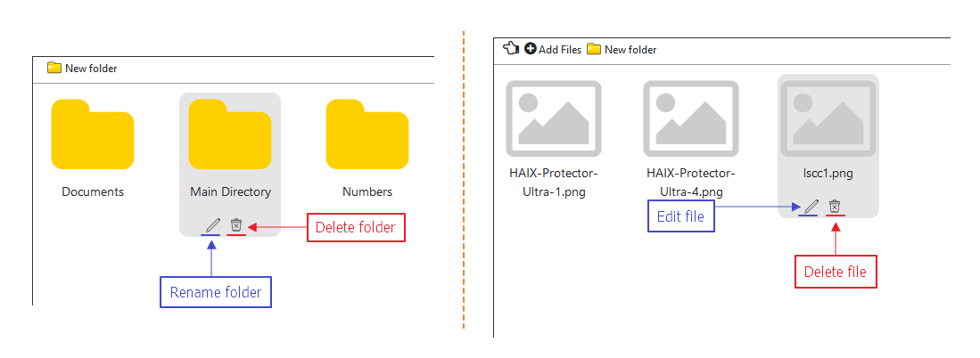This screenshot has width=980, height=358.
Task: Select the Main Directory folder
Action: 230,134
